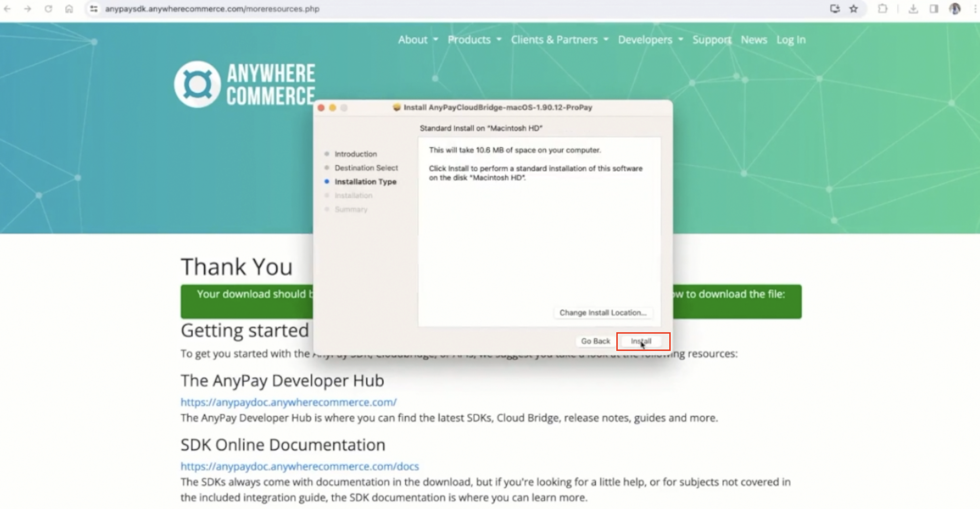The image size is (980, 509).
Task: Click 'This will take 10.6 MB' text
Action: 515,150
